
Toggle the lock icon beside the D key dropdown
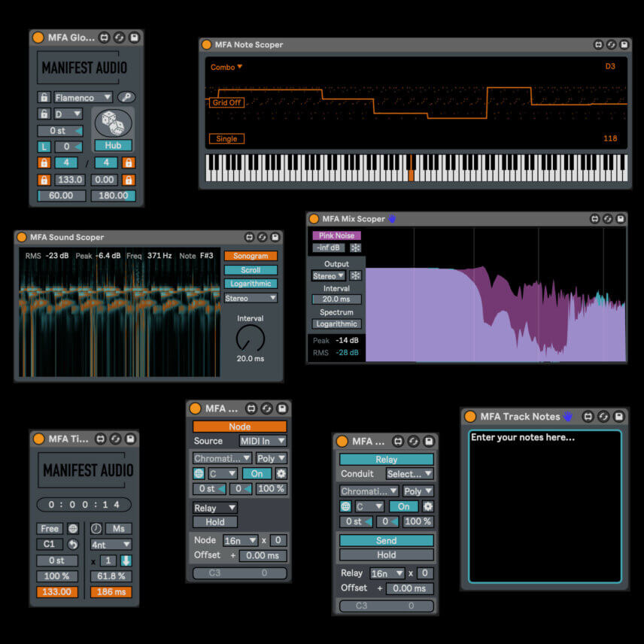coord(44,114)
